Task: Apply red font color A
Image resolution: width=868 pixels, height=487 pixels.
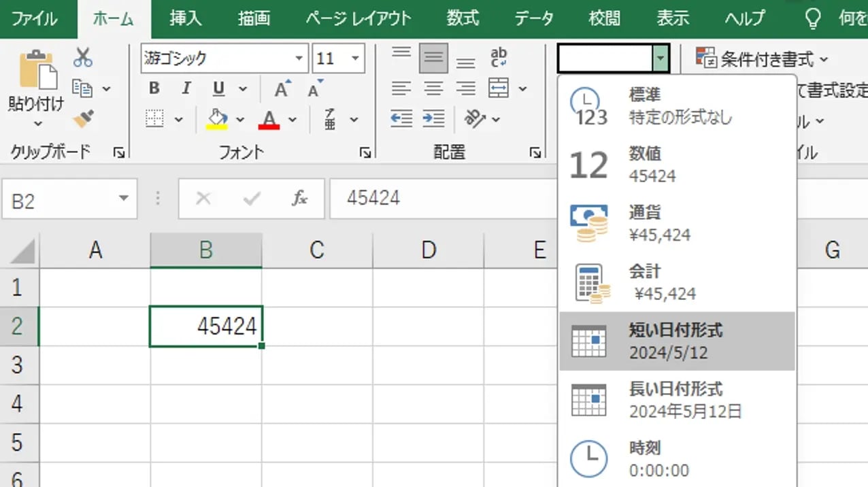Action: pyautogui.click(x=269, y=120)
